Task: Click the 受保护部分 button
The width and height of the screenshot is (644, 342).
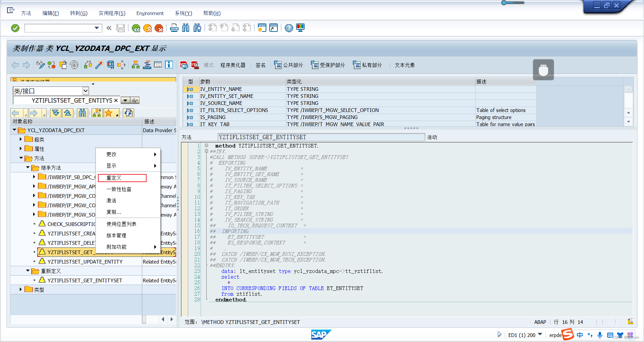Action: click(328, 65)
